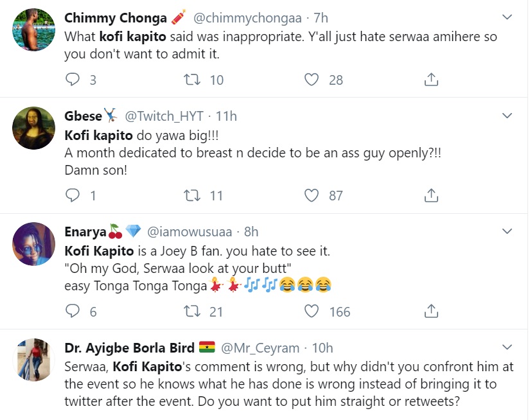Like the tweet by Gbese
The width and height of the screenshot is (530, 420).
coord(312,195)
